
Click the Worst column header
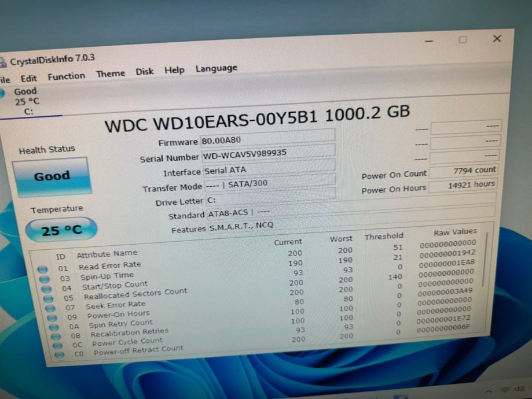coord(342,239)
